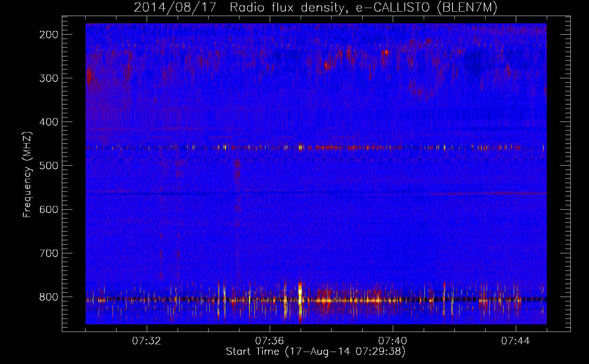The image size is (589, 364).
Task: Click the 'e-CALLISTO (BLEN7M)' station label
Action: pyautogui.click(x=426, y=8)
